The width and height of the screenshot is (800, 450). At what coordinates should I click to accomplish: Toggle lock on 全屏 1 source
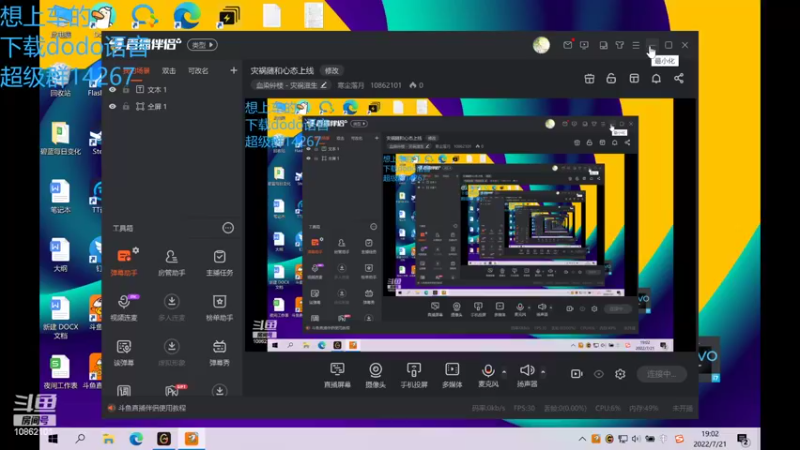(x=126, y=107)
